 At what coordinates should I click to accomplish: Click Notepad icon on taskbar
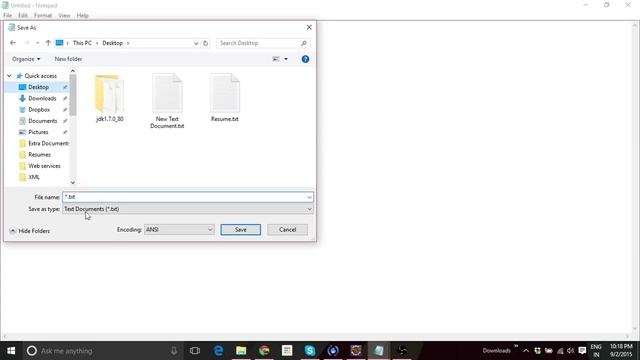(379, 351)
